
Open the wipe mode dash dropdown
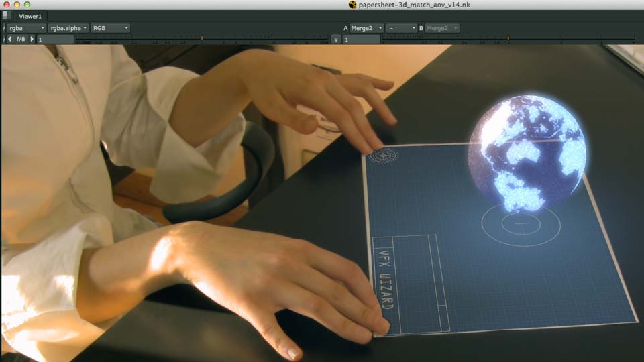402,28
